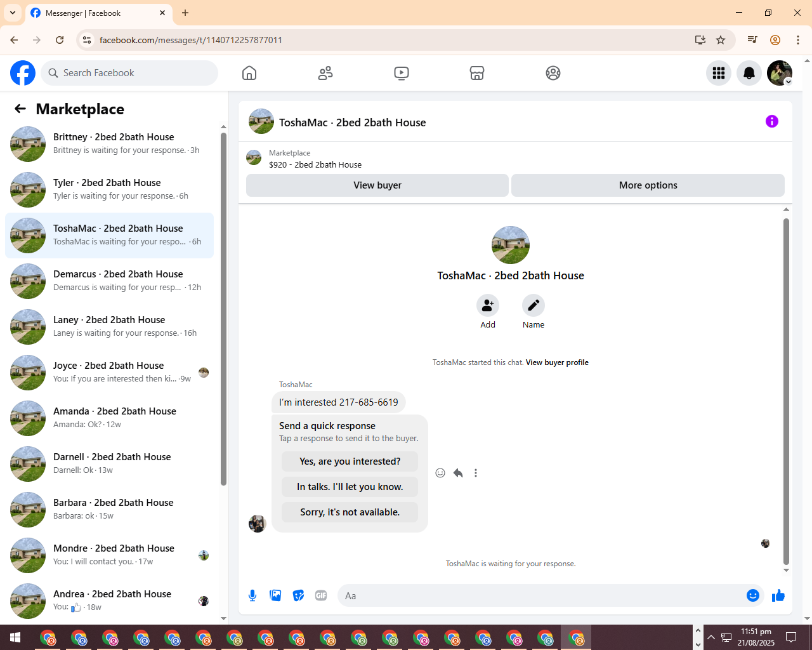Open Darnell 2bed 2bath House chat

[x=109, y=464]
